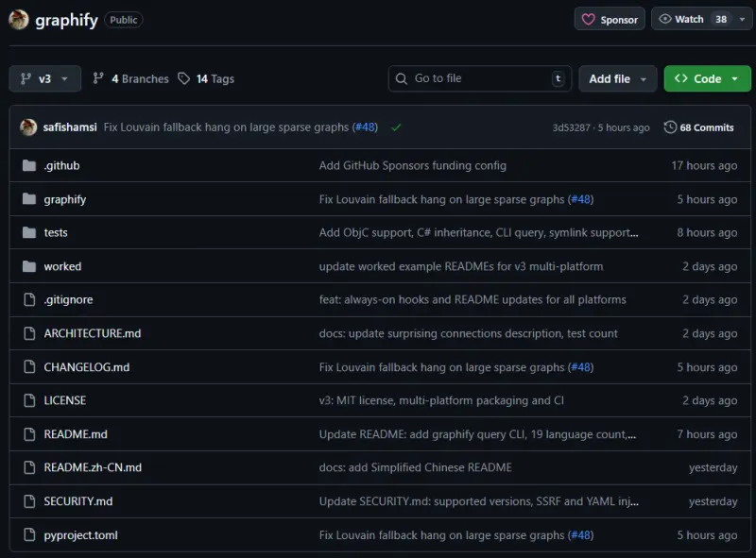The height and width of the screenshot is (558, 756).
Task: Click the folder icon beside graphify
Action: [x=28, y=199]
